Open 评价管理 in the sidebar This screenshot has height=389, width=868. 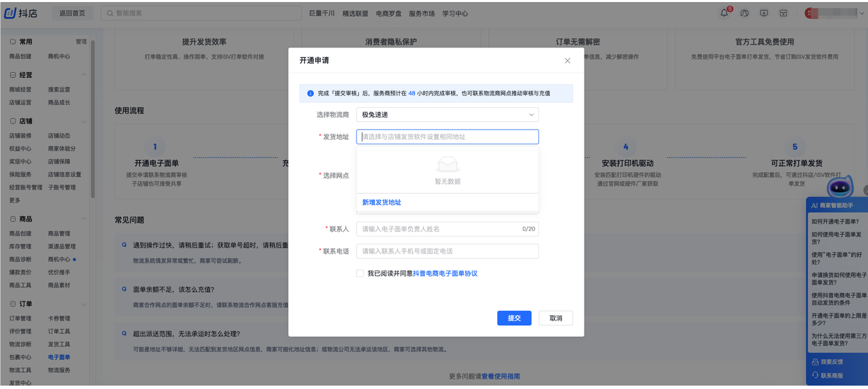[x=20, y=331]
